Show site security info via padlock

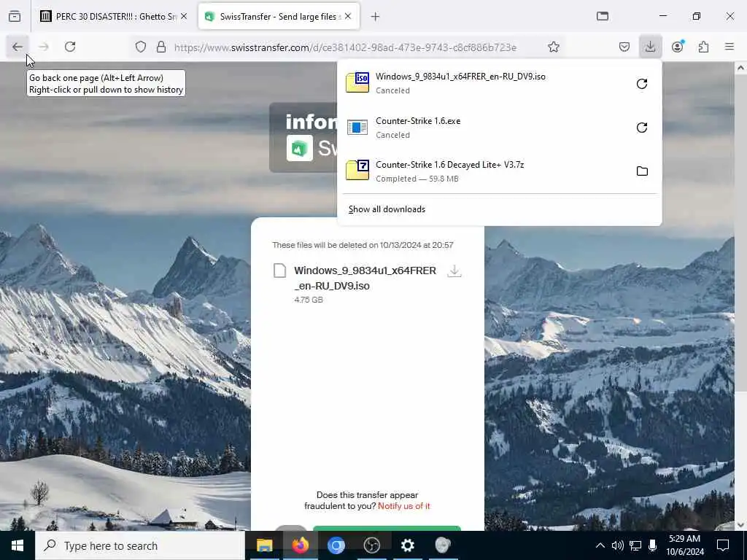point(161,47)
